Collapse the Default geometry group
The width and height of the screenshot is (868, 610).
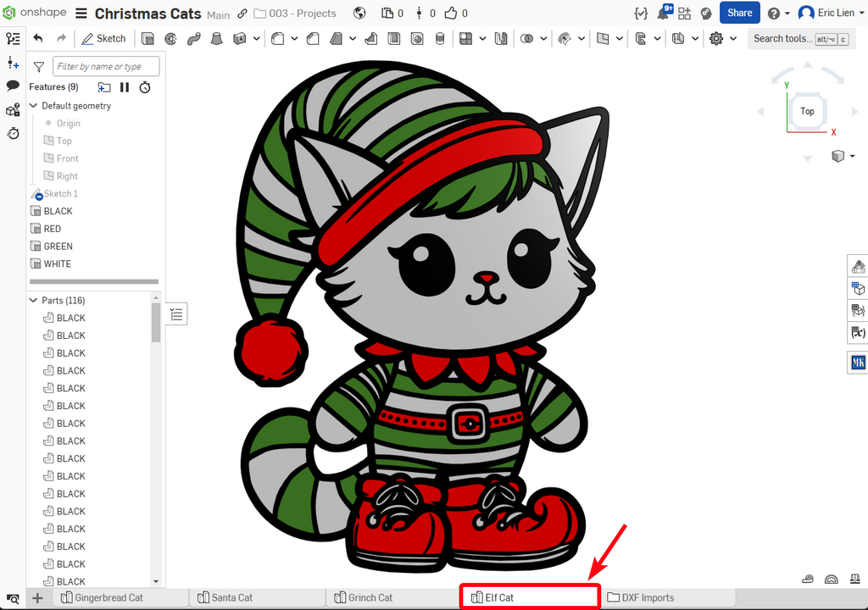(x=34, y=105)
